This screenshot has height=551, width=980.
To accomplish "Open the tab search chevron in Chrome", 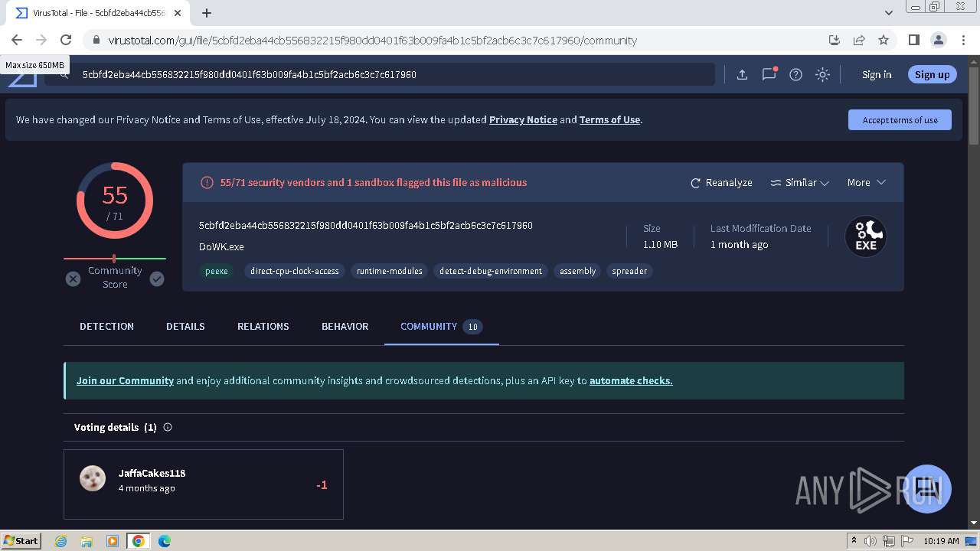I will click(888, 13).
